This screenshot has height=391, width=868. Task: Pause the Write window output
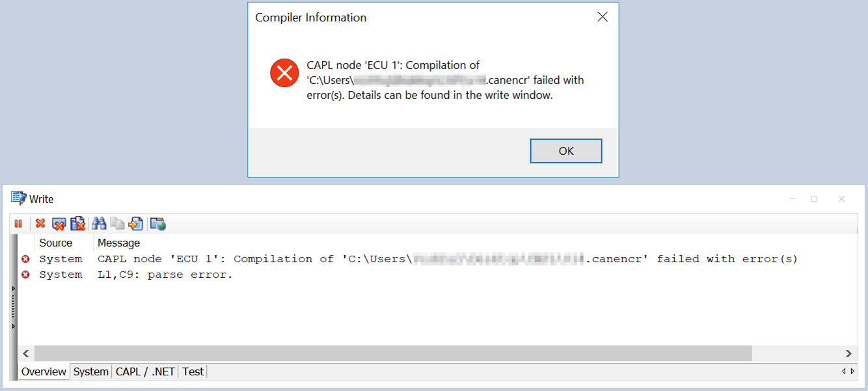coord(18,224)
